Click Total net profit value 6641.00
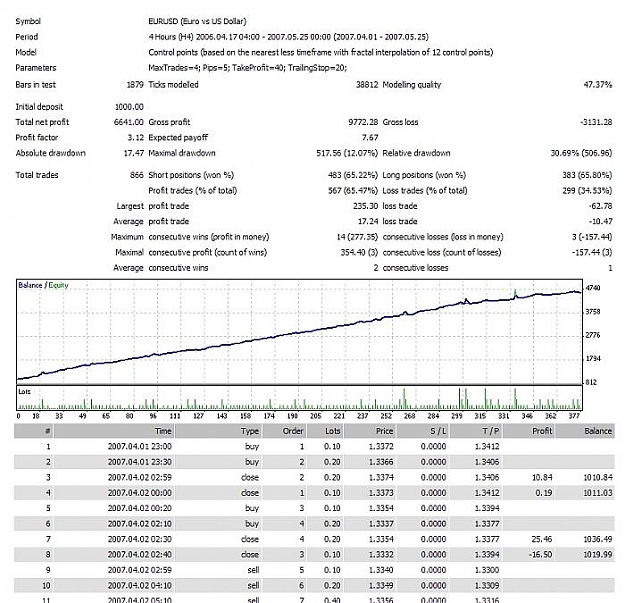This screenshot has height=603, width=625. (129, 122)
